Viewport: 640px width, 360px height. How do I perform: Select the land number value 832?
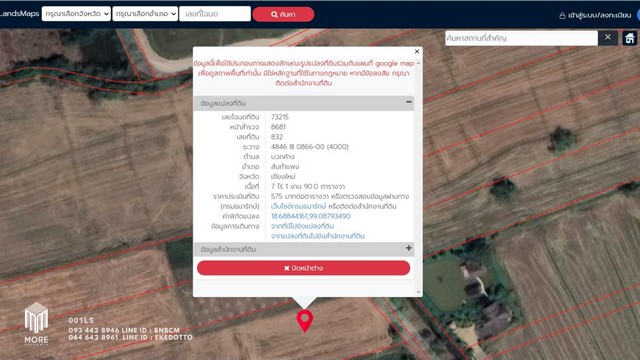pyautogui.click(x=277, y=137)
